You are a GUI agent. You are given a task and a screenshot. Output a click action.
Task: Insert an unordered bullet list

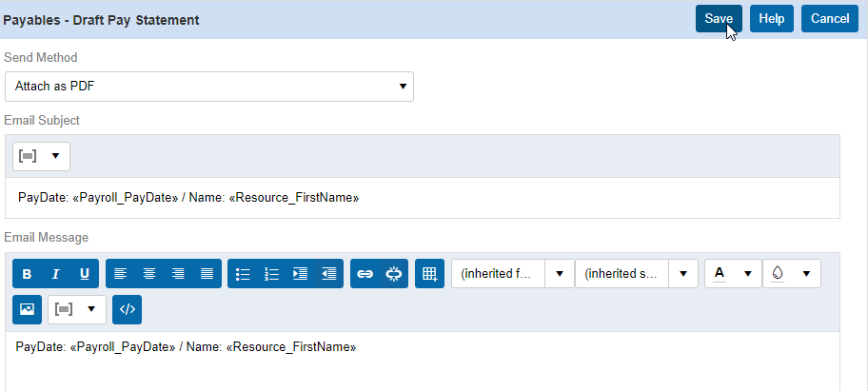(243, 274)
